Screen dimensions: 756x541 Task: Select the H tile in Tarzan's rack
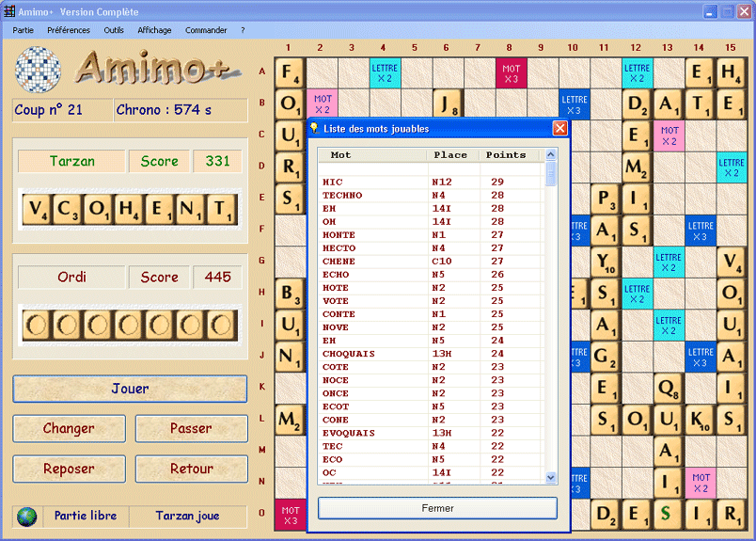(x=129, y=210)
